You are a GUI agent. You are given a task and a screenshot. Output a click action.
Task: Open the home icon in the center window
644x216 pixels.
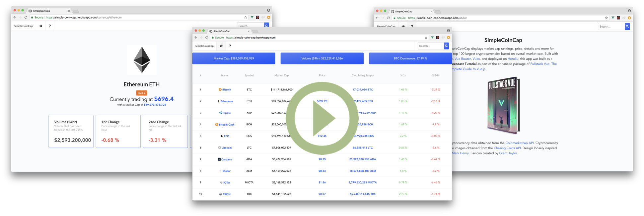(x=221, y=46)
